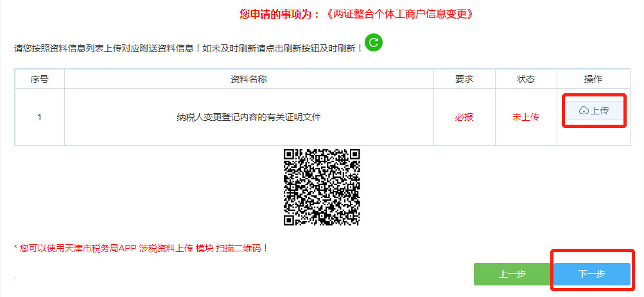Click the red 未上传 status label
This screenshot has width=644, height=297.
(526, 117)
